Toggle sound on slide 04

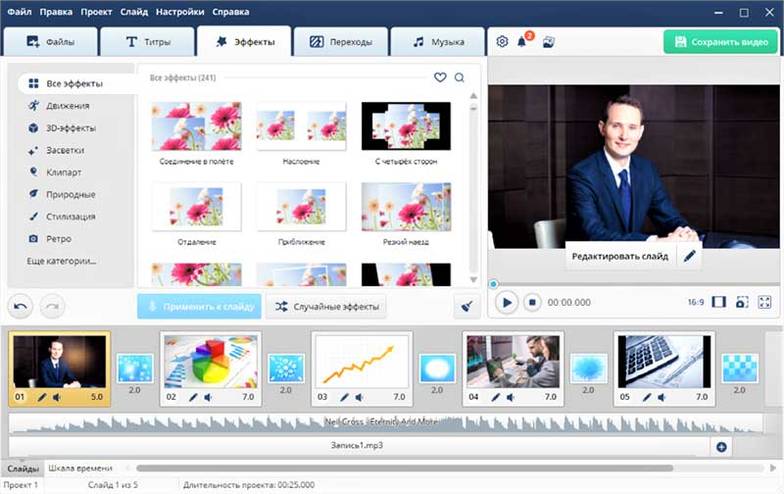pyautogui.click(x=510, y=397)
